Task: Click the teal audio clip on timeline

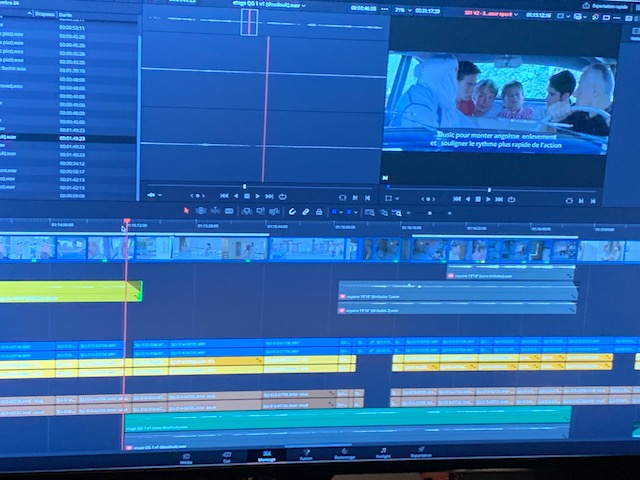Action: pos(348,419)
